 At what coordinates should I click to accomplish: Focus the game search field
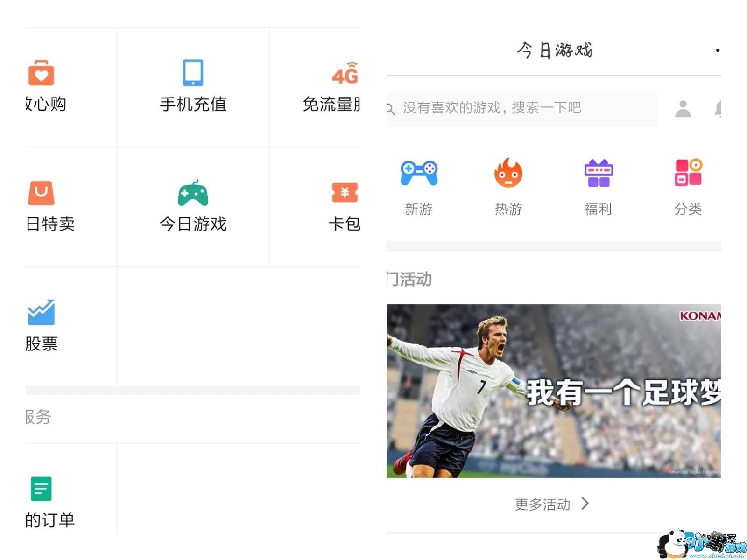(x=522, y=109)
